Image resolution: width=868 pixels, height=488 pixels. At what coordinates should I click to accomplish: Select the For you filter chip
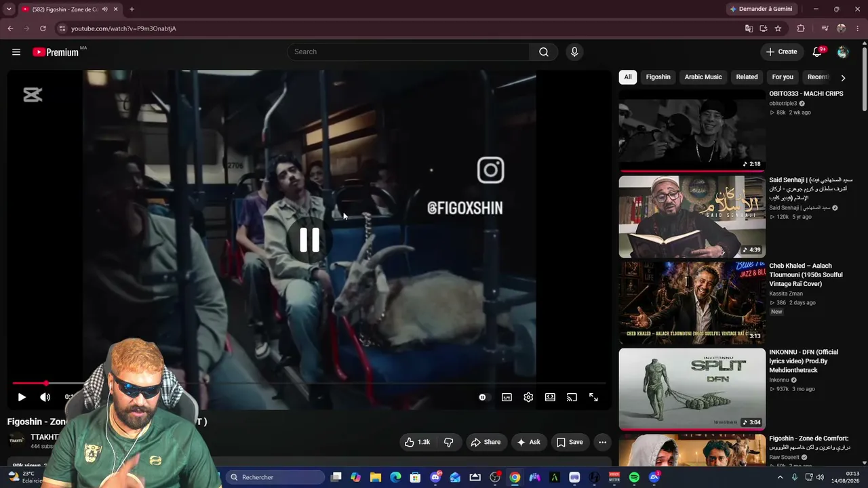[783, 77]
